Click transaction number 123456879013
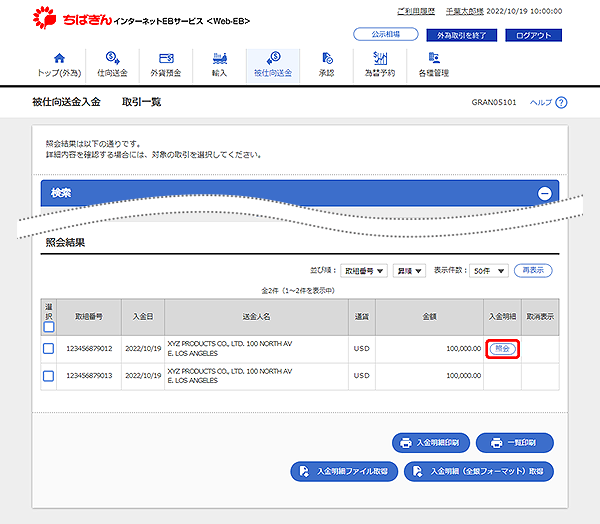600x524 pixels. pos(90,376)
